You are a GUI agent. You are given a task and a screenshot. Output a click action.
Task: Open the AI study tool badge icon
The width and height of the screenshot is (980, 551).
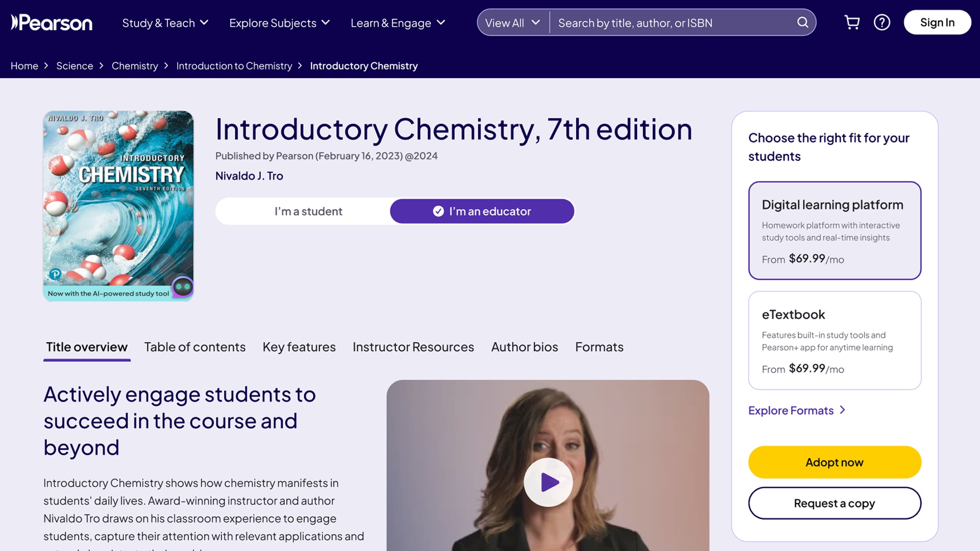[x=183, y=287]
